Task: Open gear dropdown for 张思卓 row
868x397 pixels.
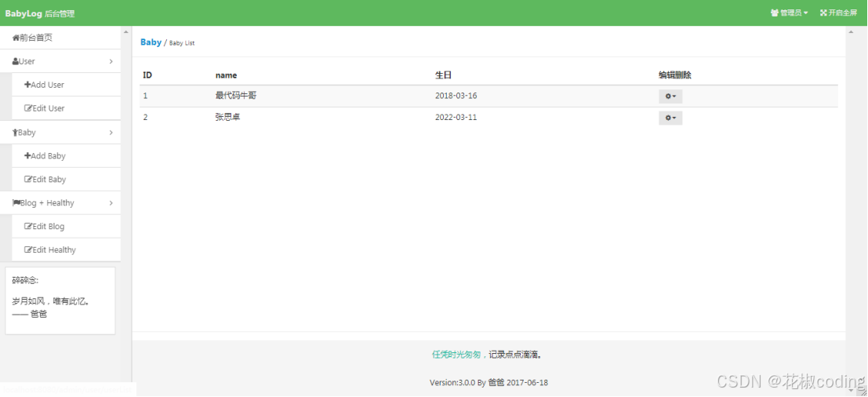Action: 670,118
